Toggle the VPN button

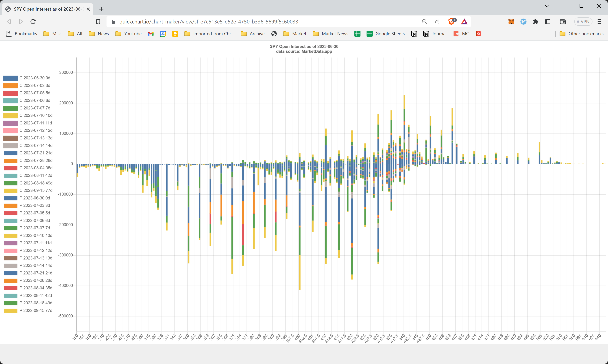583,22
